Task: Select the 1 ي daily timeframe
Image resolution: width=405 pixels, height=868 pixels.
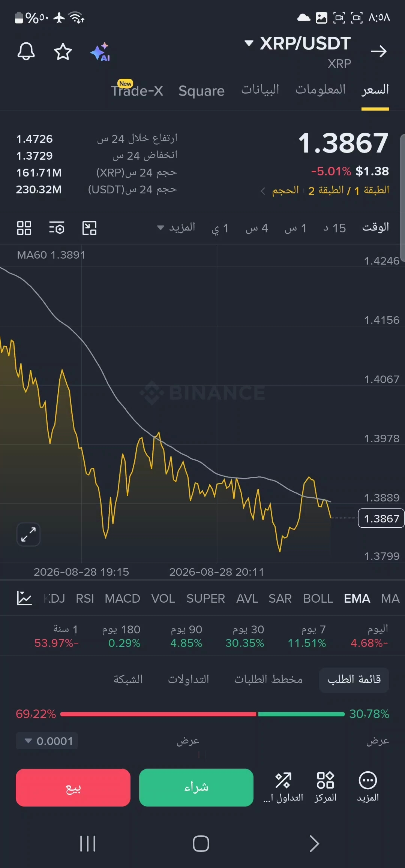Action: (x=220, y=228)
